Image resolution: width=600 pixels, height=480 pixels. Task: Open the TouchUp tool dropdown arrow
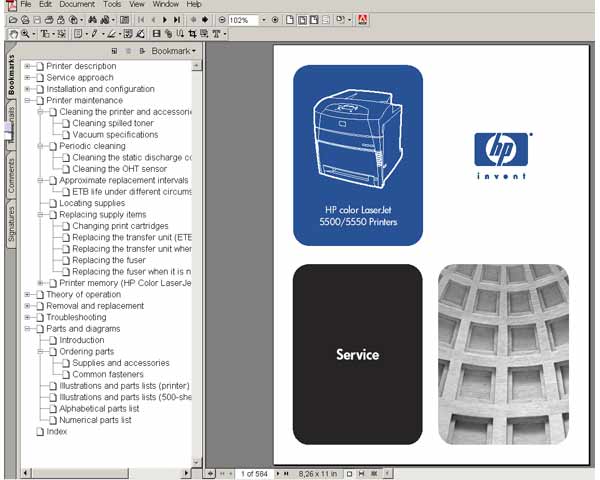point(225,34)
